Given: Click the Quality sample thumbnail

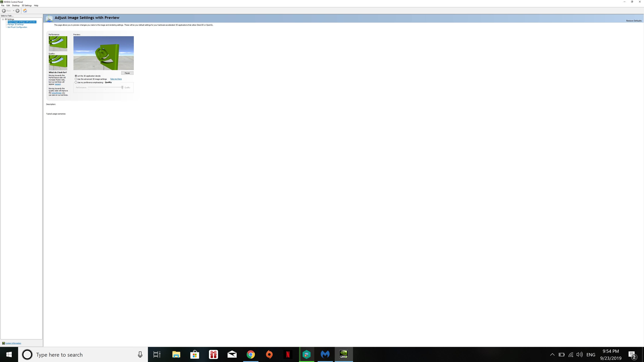Looking at the screenshot, I should (x=58, y=63).
